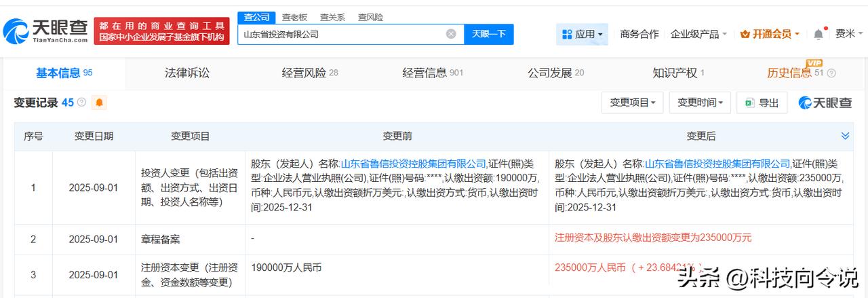The width and height of the screenshot is (868, 298).
Task: Select the 经营信息 tab
Action: pyautogui.click(x=433, y=73)
